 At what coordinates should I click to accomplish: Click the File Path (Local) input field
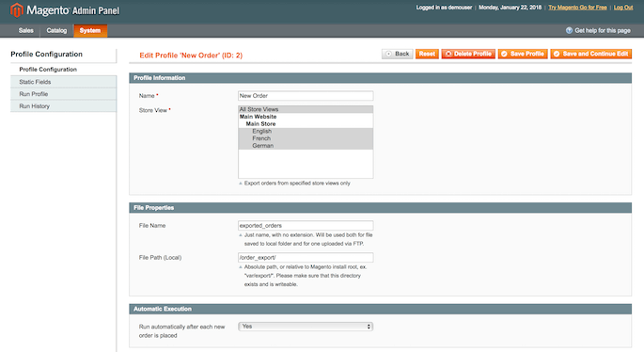306,258
